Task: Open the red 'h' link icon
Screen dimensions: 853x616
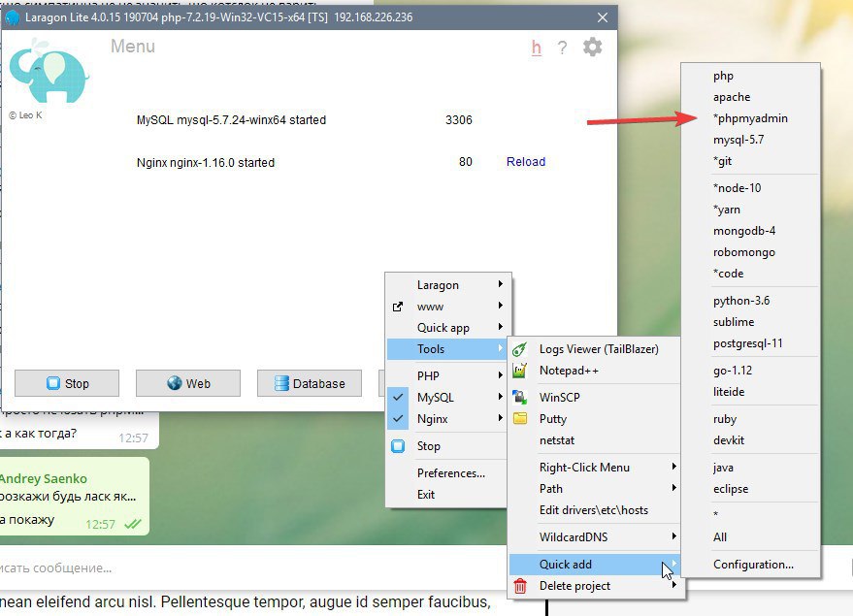Action: pyautogui.click(x=537, y=48)
